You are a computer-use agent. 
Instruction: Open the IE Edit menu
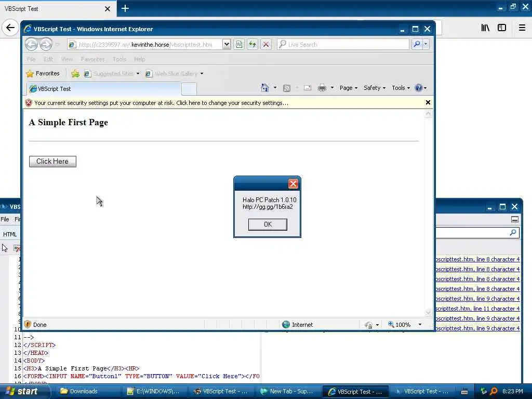tap(48, 59)
